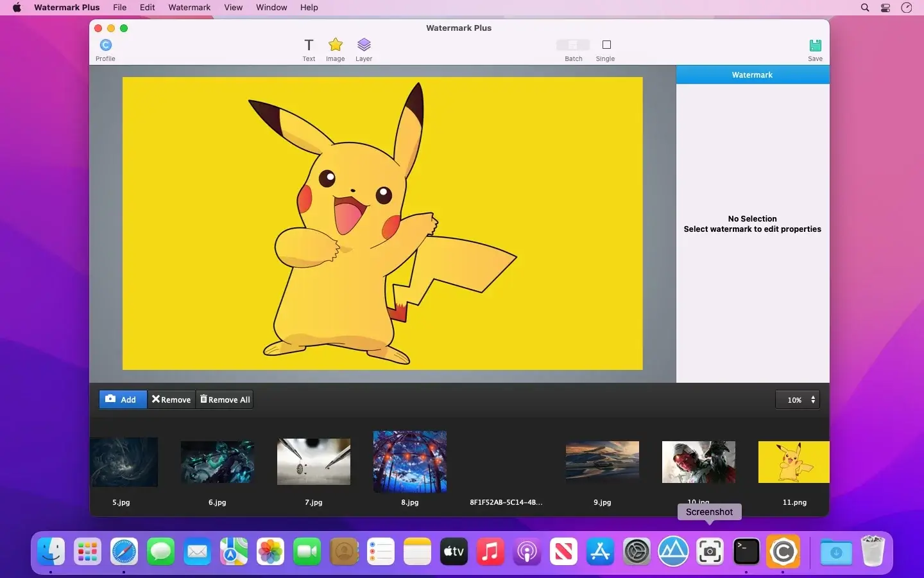Open the File menu

click(x=119, y=8)
